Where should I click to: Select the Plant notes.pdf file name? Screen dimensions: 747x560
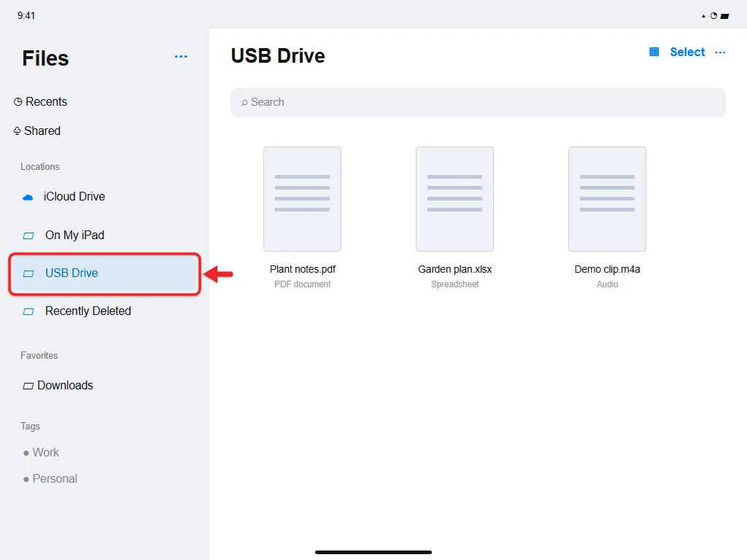[x=303, y=270]
